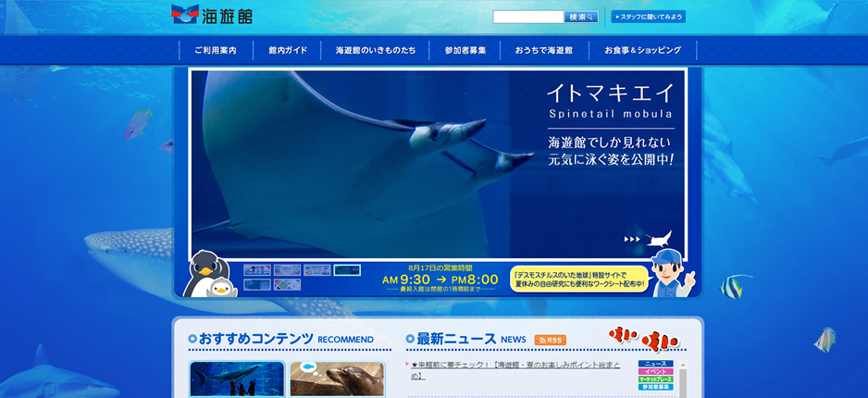Open the 館内ガイド menu
This screenshot has width=868, height=398.
pyautogui.click(x=287, y=50)
